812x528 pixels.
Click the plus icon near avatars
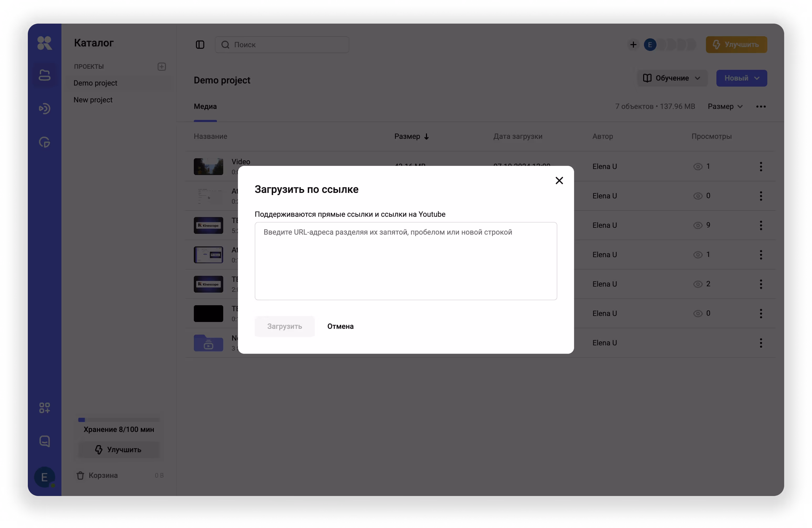[x=633, y=45]
